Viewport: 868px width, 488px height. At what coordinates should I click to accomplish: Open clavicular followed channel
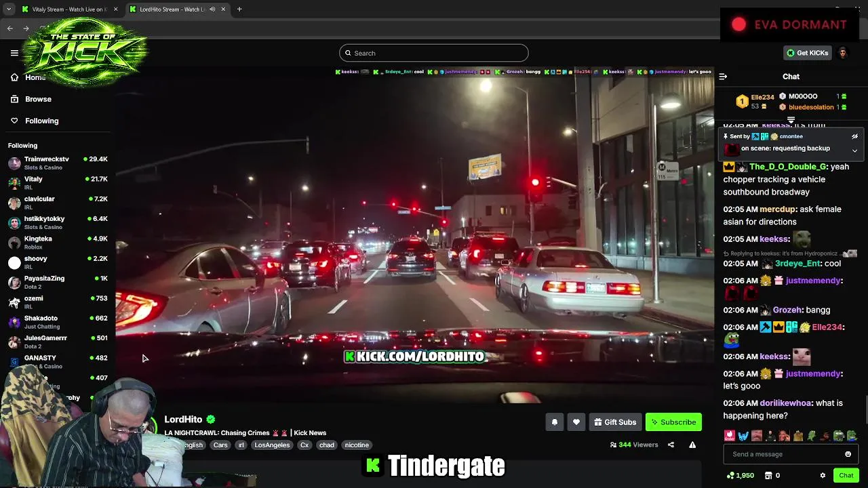click(58, 203)
